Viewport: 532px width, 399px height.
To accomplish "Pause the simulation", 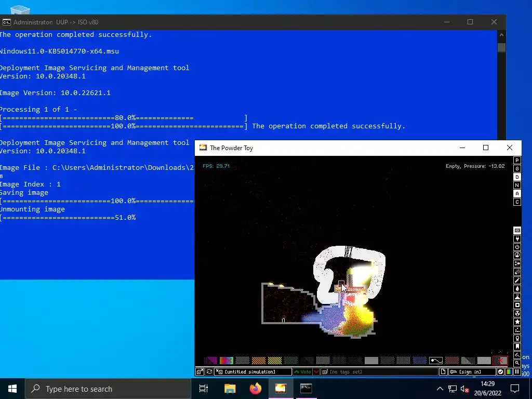I will (517, 372).
